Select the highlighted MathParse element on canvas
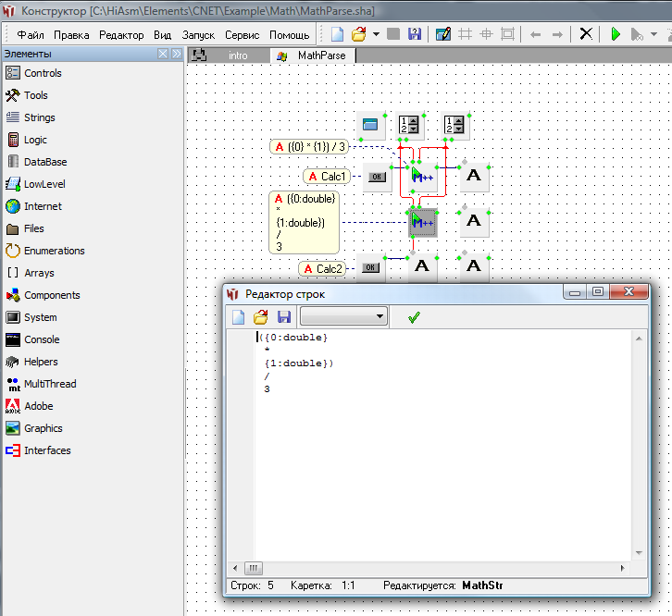The height and width of the screenshot is (616, 672). click(x=422, y=221)
